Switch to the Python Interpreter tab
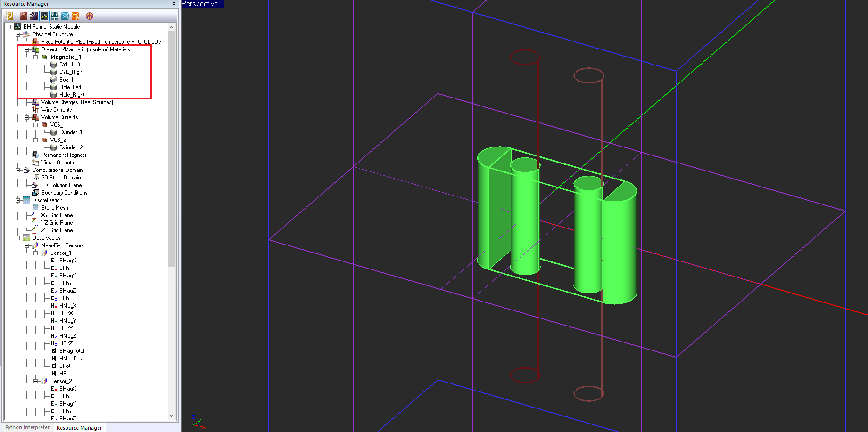This screenshot has width=868, height=432. click(27, 427)
